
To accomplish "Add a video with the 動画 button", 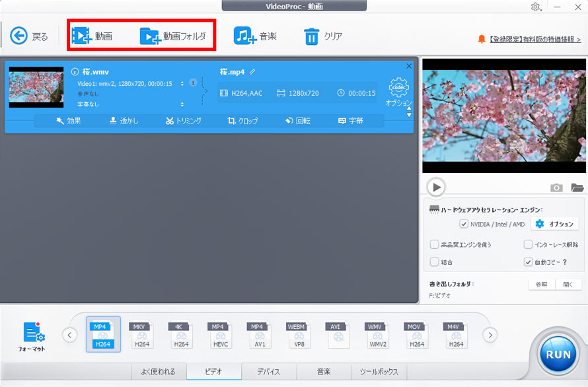I will [92, 36].
